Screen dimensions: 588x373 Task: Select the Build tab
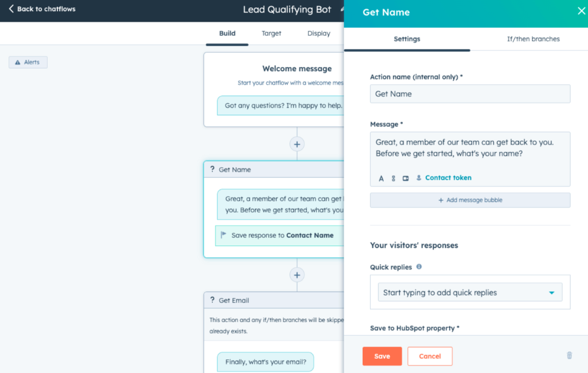(227, 33)
